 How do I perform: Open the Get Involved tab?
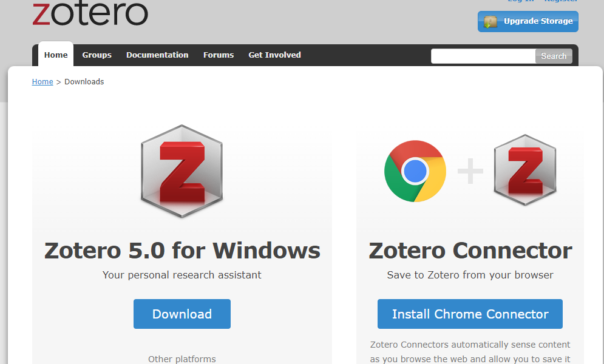point(274,55)
